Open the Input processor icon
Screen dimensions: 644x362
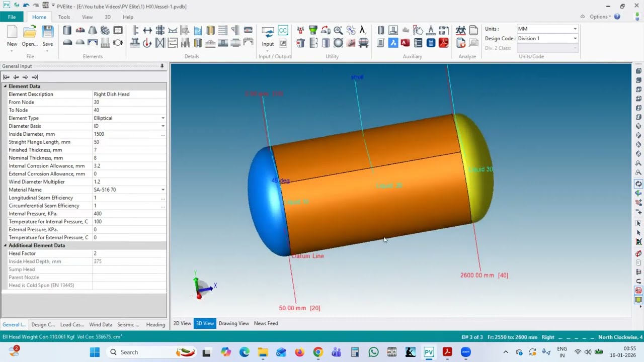268,37
